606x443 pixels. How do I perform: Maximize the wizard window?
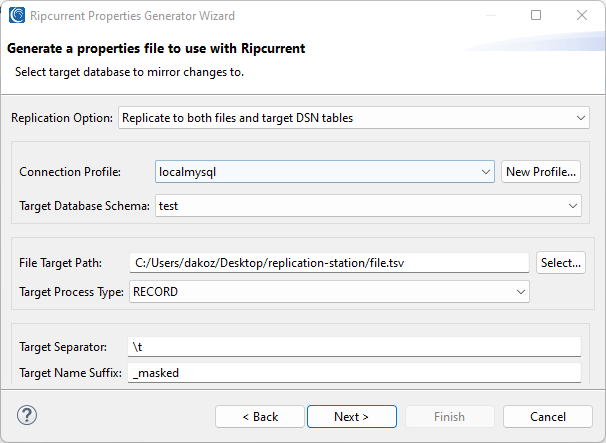[x=536, y=15]
